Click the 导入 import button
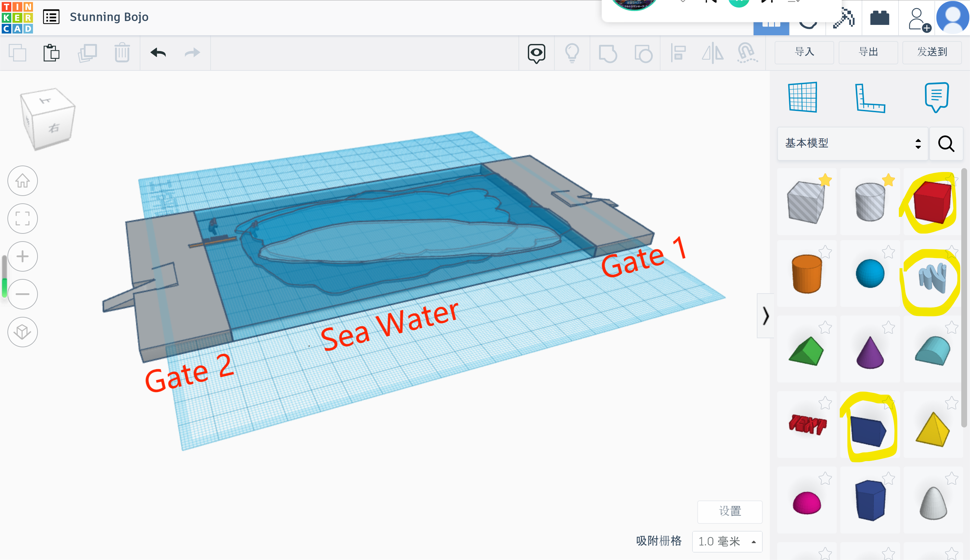 [x=804, y=52]
